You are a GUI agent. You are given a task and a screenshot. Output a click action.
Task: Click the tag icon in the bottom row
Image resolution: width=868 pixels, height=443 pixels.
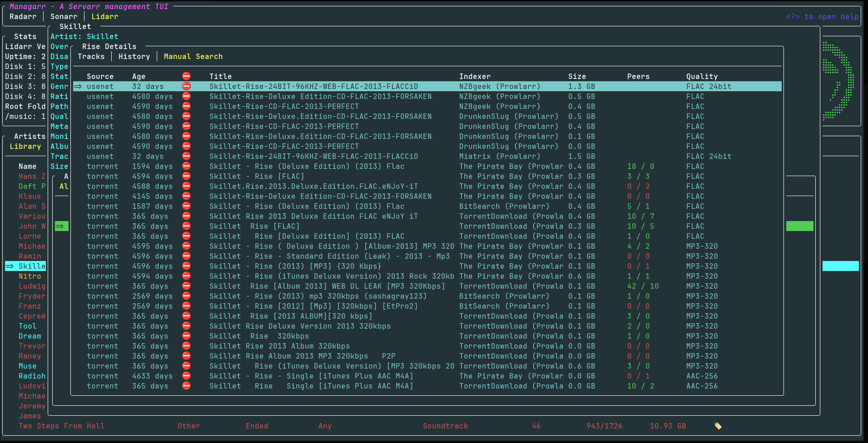click(x=718, y=426)
